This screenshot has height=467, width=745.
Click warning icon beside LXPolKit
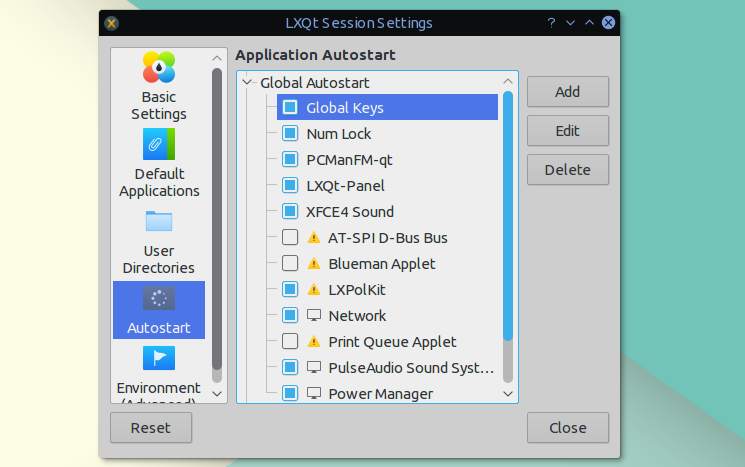(x=314, y=289)
